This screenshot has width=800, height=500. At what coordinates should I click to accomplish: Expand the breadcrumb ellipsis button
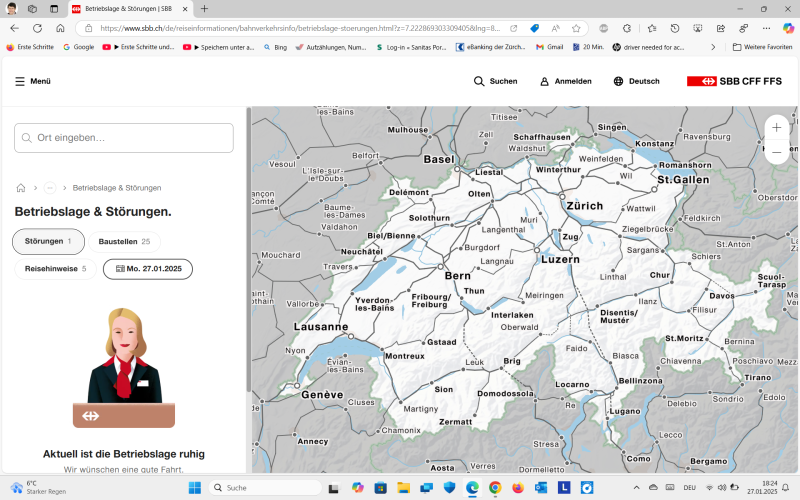(50, 188)
